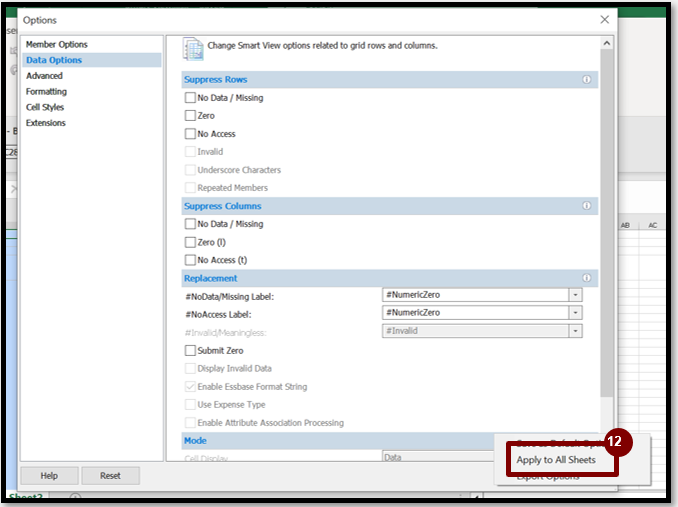Select column AB header in Excel
Image resolution: width=678 pixels, height=507 pixels.
(625, 225)
